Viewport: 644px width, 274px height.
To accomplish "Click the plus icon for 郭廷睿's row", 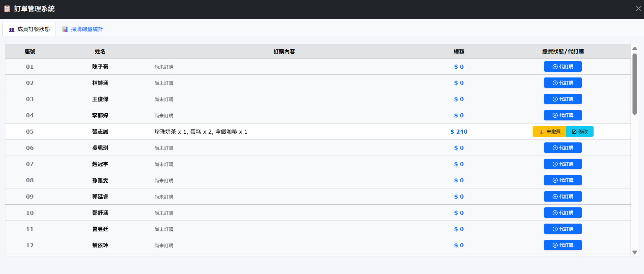I will click(x=555, y=197).
